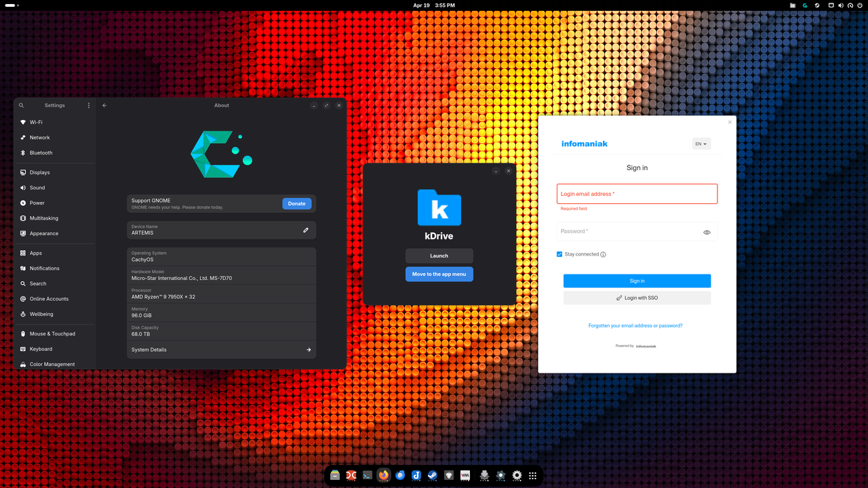Choose Login with SSO
This screenshot has height=488, width=868.
637,298
